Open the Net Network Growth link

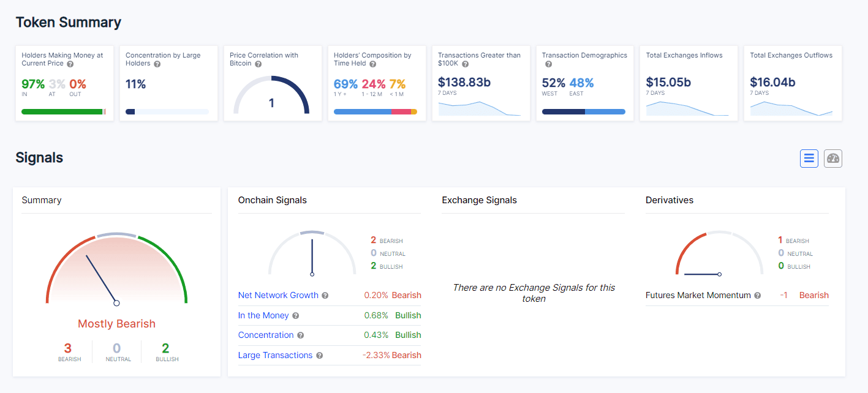[x=278, y=295]
